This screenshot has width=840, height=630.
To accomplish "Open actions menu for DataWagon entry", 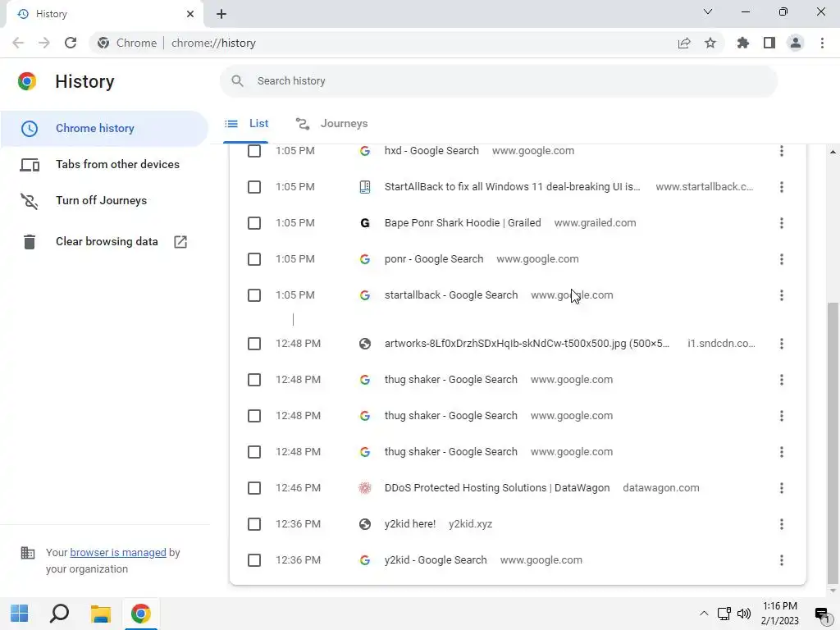I will click(x=782, y=488).
